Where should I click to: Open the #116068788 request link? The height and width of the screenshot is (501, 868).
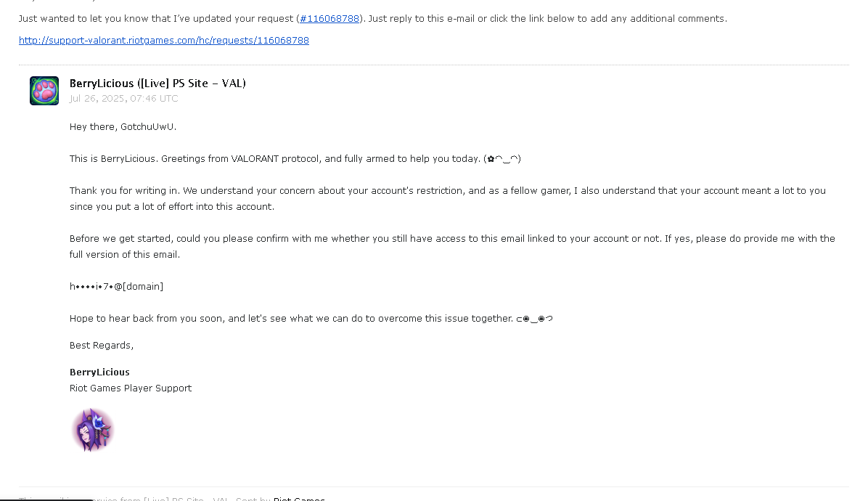[x=329, y=19]
